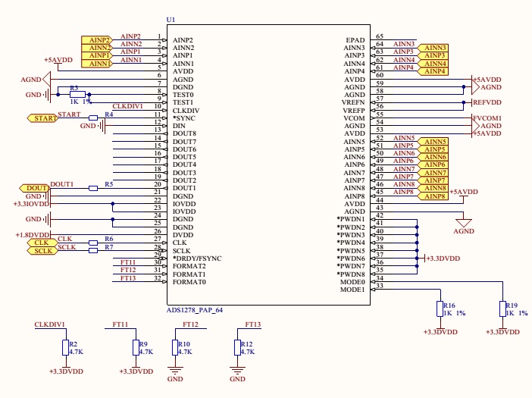The height and width of the screenshot is (398, 532).
Task: Click the REFVDD power label
Action: point(487,102)
